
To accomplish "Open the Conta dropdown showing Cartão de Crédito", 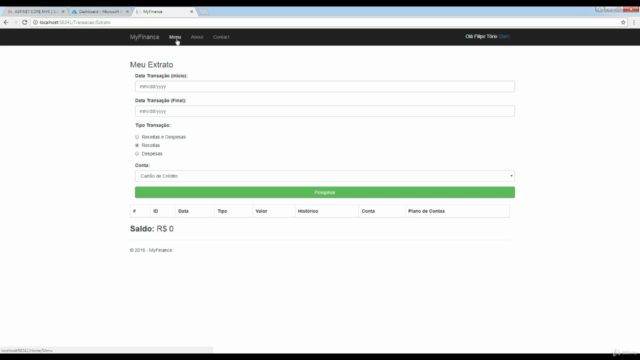I will (325, 176).
